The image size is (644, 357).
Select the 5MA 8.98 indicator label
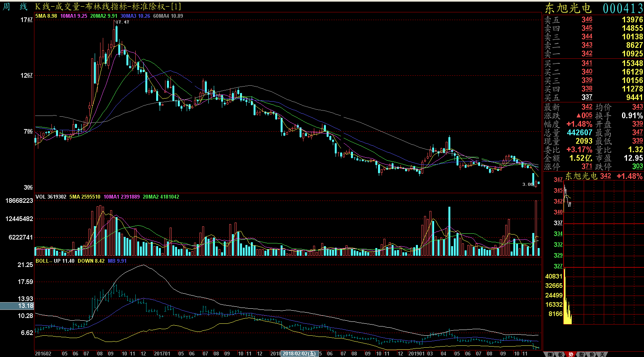point(46,16)
